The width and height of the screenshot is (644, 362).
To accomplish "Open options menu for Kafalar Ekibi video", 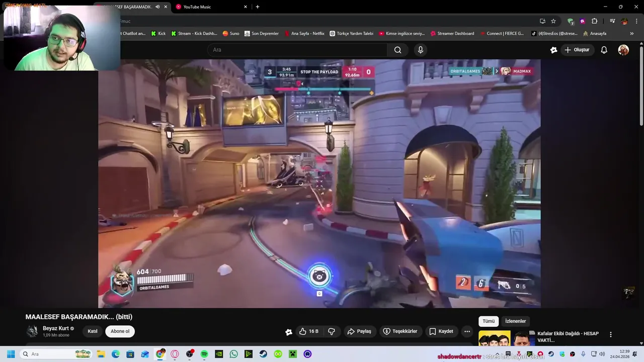I will [611, 334].
